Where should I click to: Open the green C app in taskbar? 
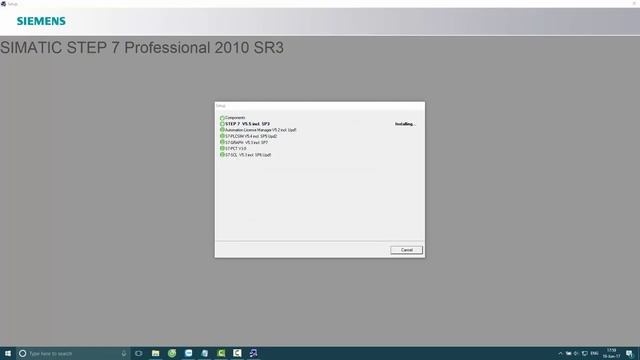221,353
